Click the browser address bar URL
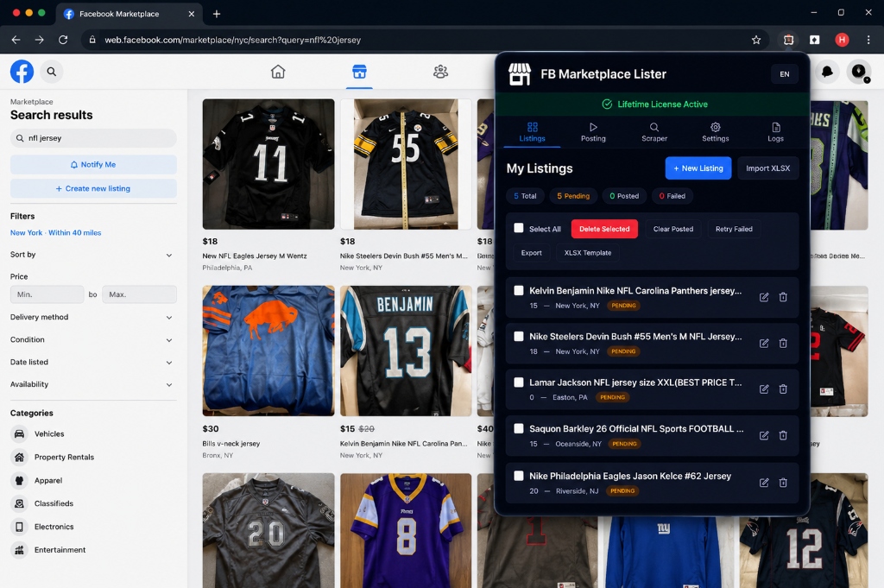Screen dimensions: 884x588 pos(232,40)
